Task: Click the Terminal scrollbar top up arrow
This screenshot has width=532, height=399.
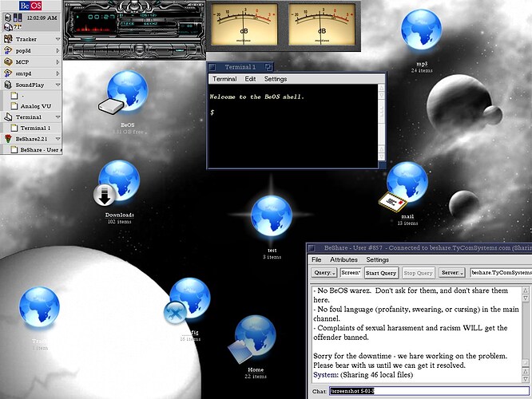Action: click(381, 88)
